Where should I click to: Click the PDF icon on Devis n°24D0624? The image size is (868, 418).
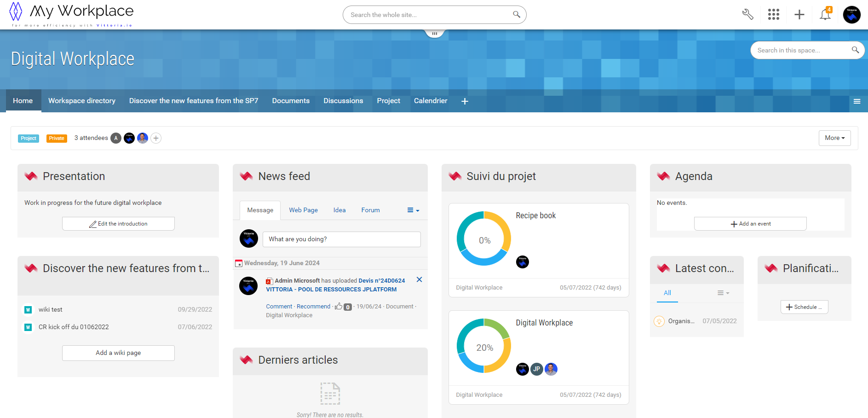coord(269,281)
